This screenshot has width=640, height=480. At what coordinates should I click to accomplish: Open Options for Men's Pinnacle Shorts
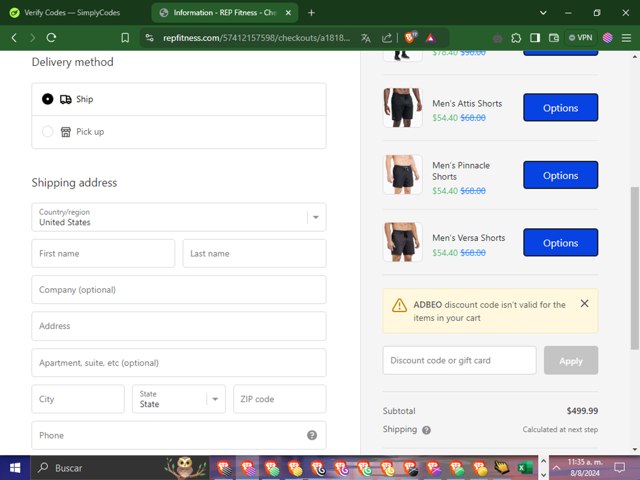[x=560, y=175]
